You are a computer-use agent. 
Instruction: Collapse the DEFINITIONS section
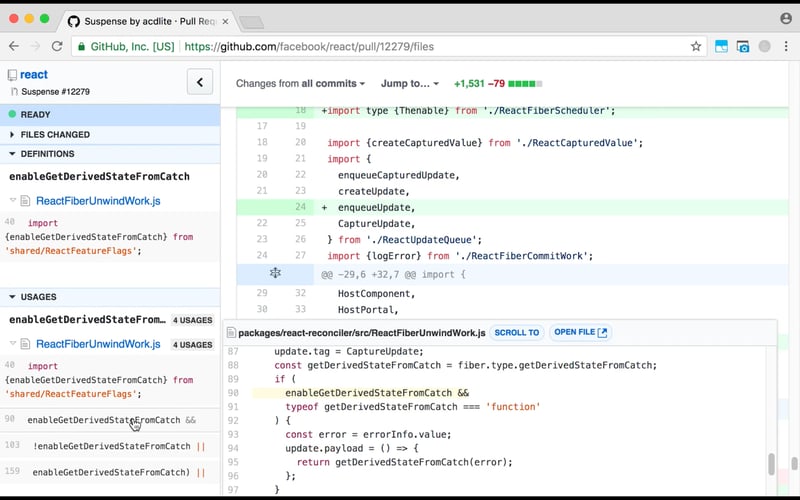pyautogui.click(x=110, y=154)
